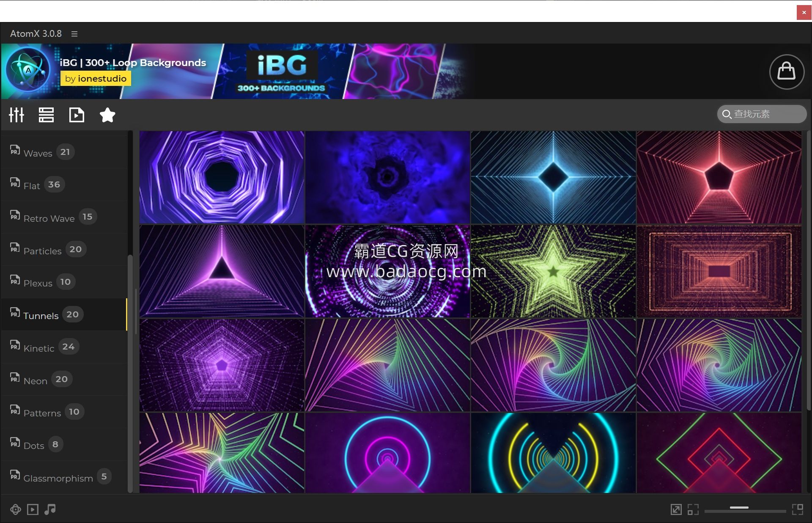Toggle the music note sound icon
Viewport: 812px width, 523px height.
pos(50,509)
